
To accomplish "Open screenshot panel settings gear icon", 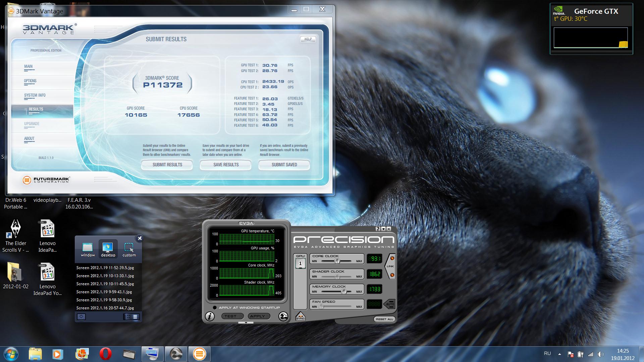I will point(82,317).
